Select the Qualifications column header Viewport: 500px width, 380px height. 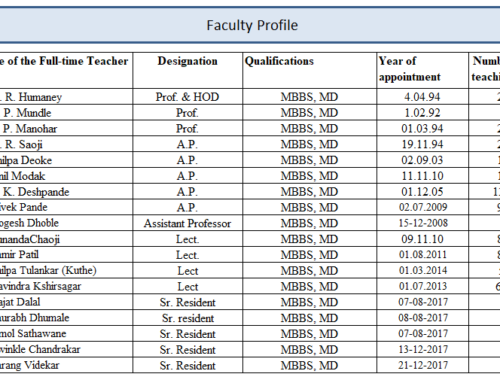pos(310,70)
